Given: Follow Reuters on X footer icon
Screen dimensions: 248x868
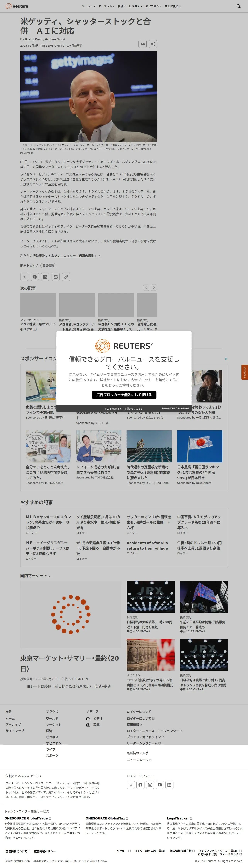Looking at the screenshot, I should [131, 785].
